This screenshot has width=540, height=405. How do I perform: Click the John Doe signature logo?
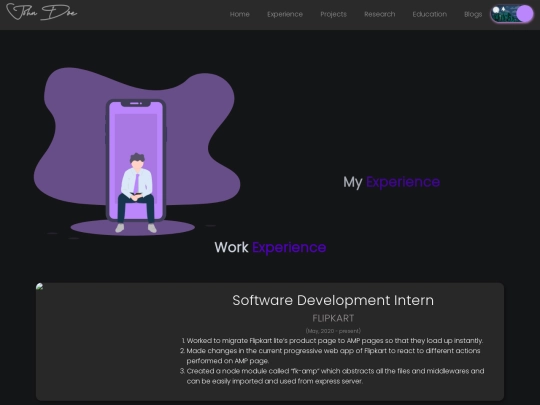point(42,12)
